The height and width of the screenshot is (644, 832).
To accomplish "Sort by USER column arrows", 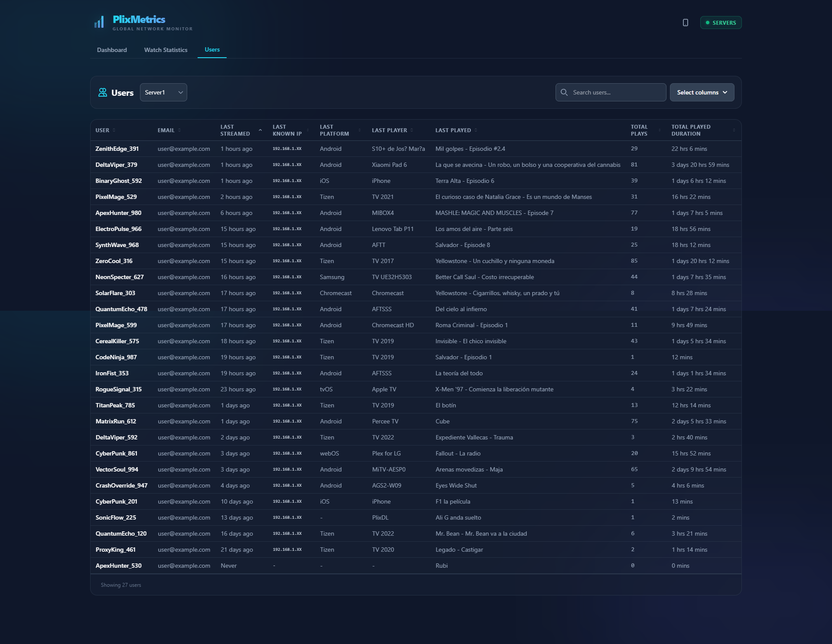I will click(114, 130).
